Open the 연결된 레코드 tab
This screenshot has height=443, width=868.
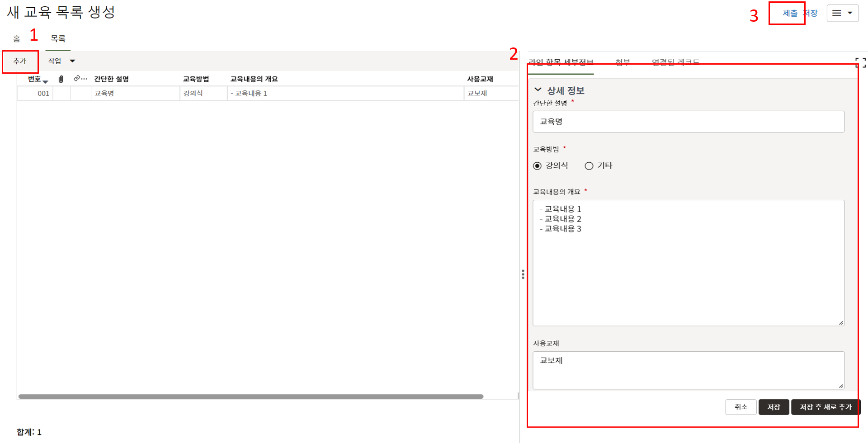(675, 62)
